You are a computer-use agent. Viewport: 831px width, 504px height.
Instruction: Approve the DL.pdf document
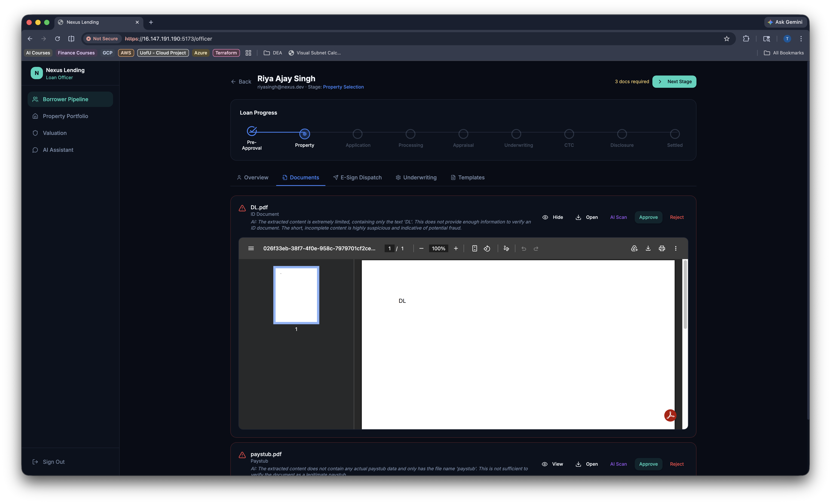click(648, 217)
